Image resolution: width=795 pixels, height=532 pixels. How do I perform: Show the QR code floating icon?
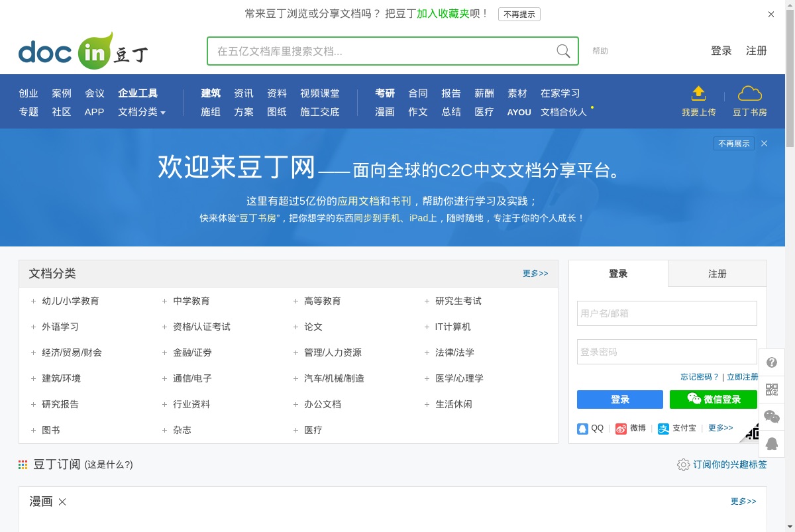pos(772,390)
